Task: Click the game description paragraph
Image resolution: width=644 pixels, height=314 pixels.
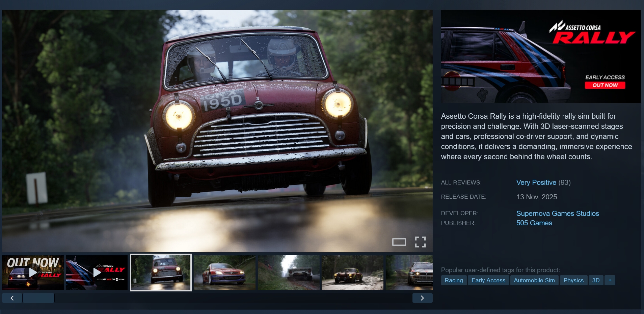Action: [x=537, y=136]
